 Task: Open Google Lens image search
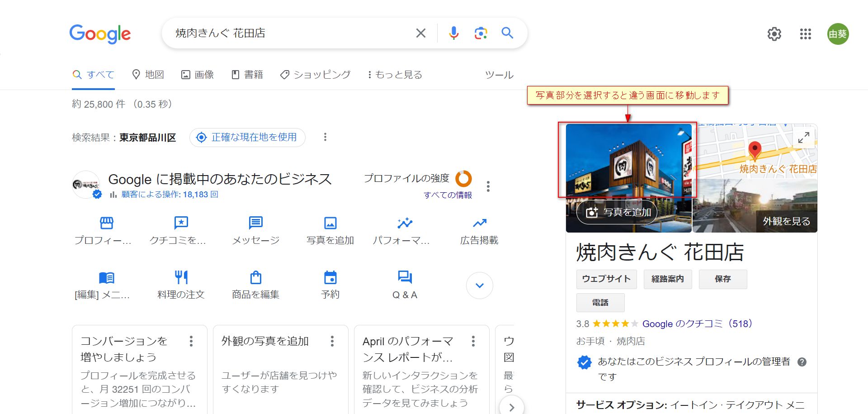coord(481,33)
